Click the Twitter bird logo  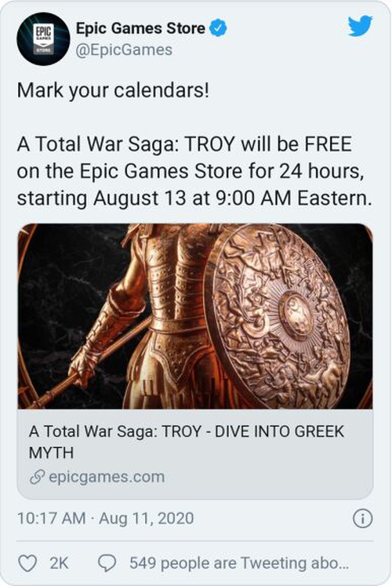(x=360, y=26)
